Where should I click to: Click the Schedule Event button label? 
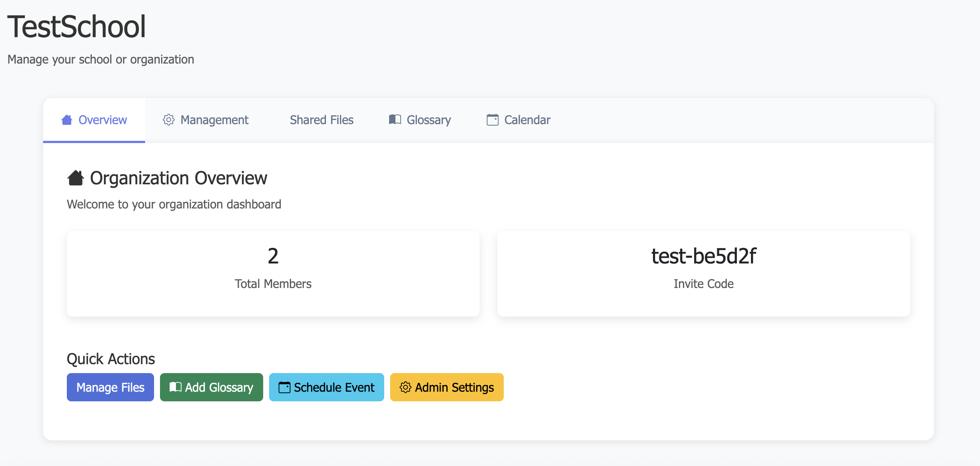coord(334,387)
